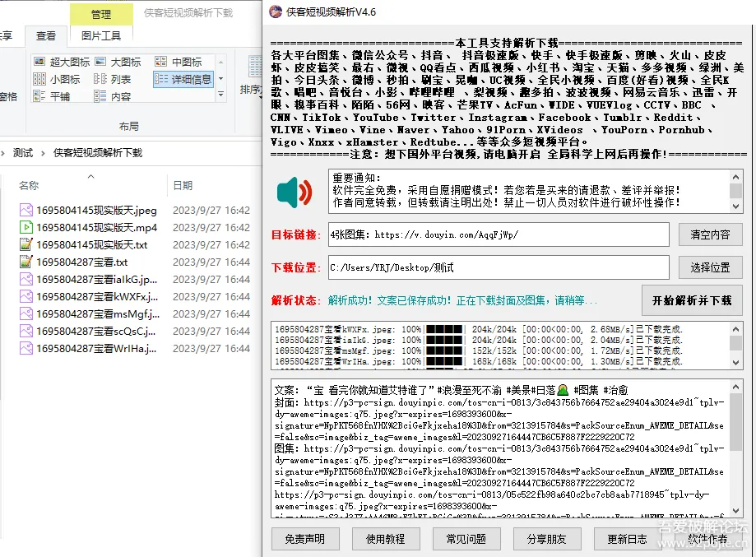Click 选择位置 to choose download folder

pyautogui.click(x=710, y=267)
